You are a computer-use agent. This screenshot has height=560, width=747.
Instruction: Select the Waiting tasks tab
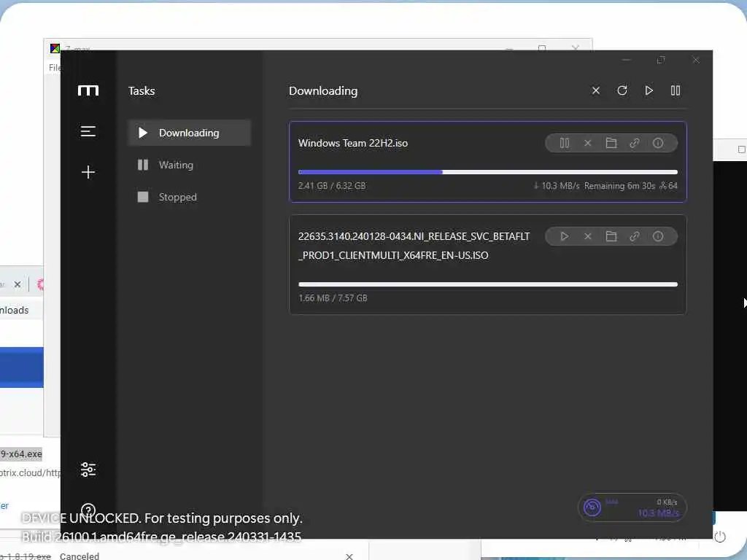point(189,165)
